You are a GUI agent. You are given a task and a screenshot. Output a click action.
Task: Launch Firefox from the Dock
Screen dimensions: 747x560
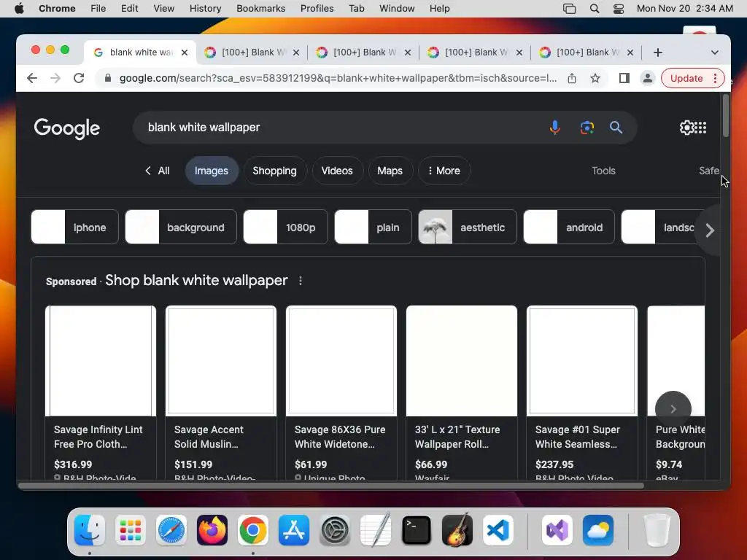[212, 530]
